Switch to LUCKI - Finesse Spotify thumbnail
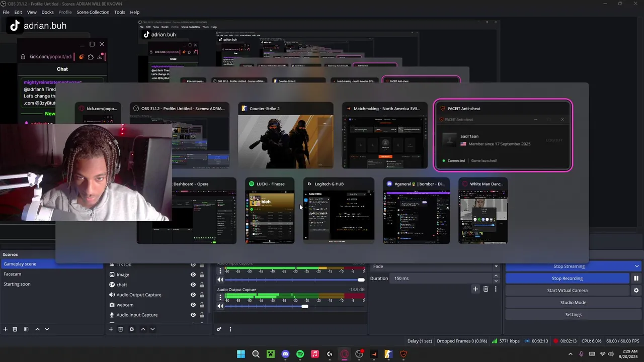Image resolution: width=644 pixels, height=362 pixels. pyautogui.click(x=270, y=211)
